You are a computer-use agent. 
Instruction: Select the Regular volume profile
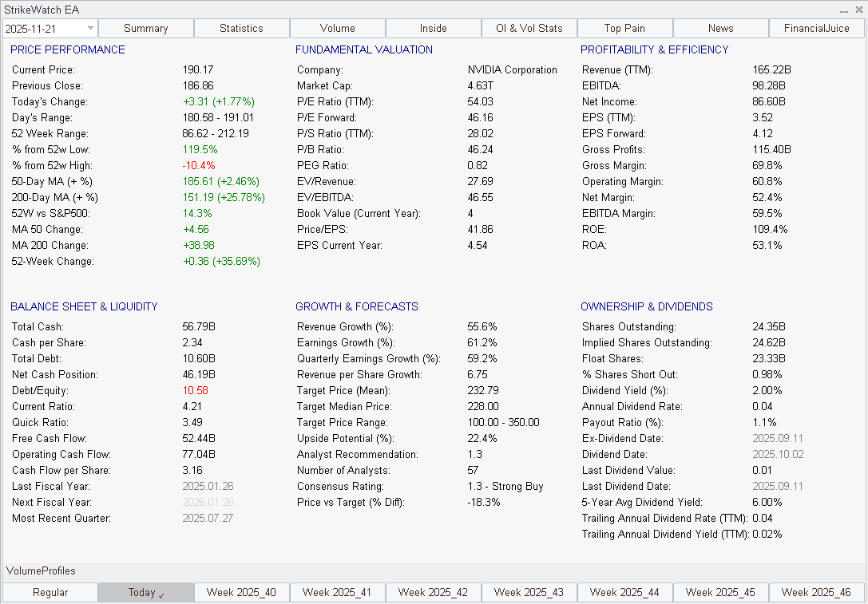click(x=50, y=592)
